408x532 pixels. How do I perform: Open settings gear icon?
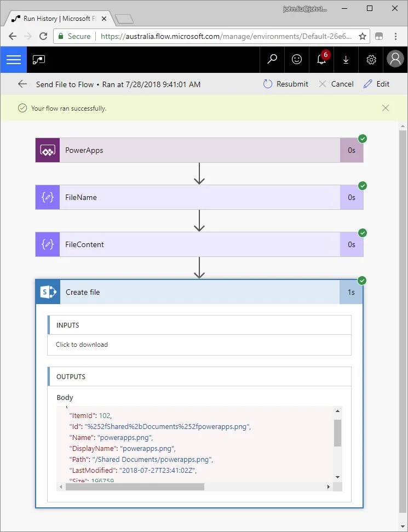point(371,60)
